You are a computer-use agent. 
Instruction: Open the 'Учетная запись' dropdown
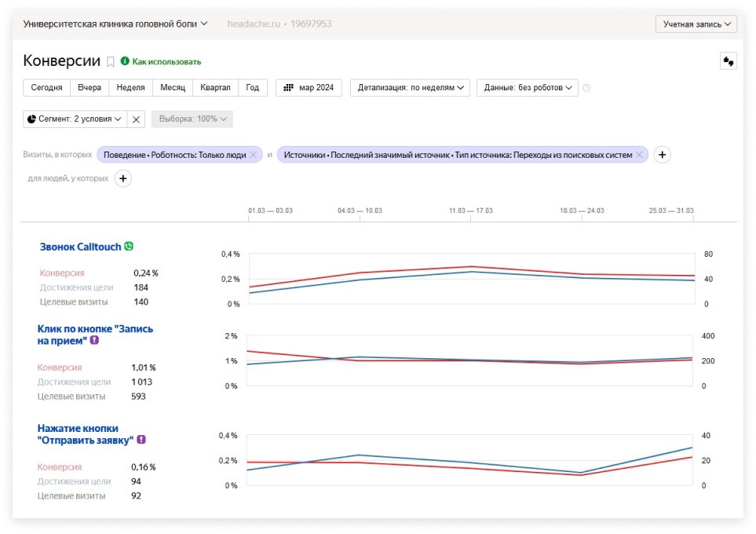coord(696,24)
